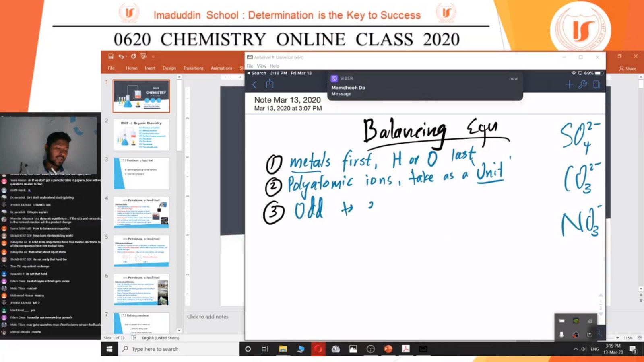Open AirServer Help menu
The image size is (644, 362).
click(275, 66)
